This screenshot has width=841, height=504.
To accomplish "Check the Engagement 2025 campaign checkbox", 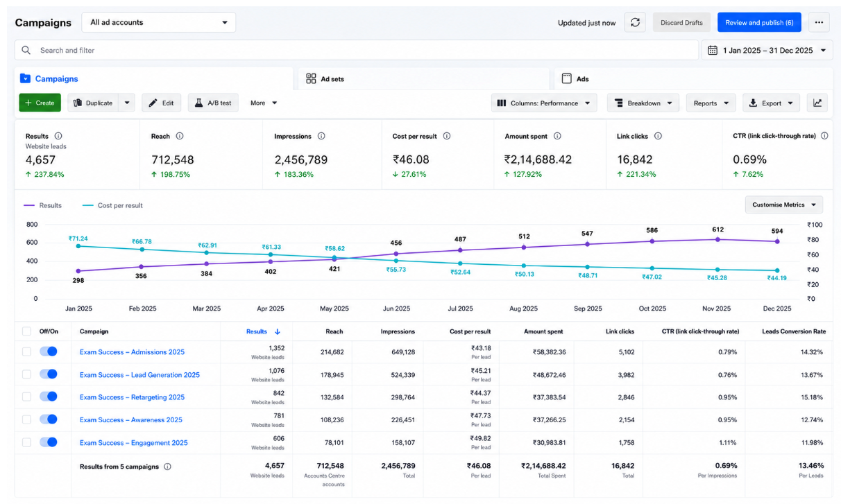I will [26, 442].
